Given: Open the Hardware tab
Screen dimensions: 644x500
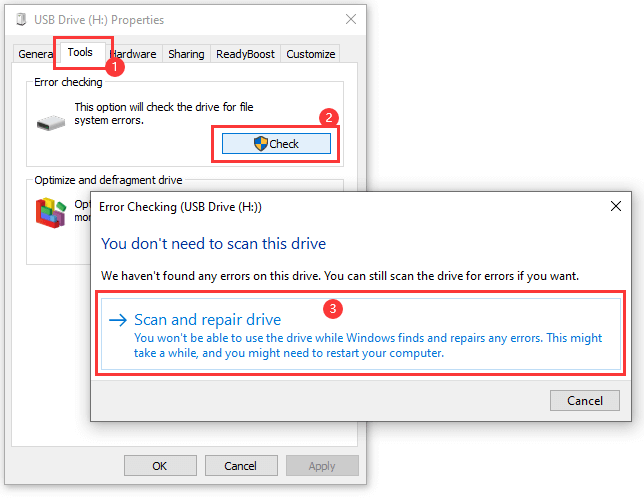Looking at the screenshot, I should [135, 54].
